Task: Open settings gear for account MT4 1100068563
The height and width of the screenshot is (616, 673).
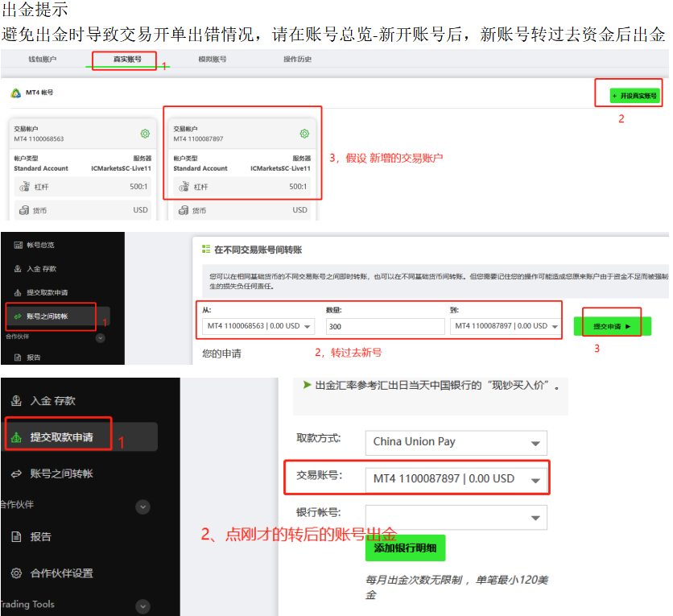Action: click(145, 134)
